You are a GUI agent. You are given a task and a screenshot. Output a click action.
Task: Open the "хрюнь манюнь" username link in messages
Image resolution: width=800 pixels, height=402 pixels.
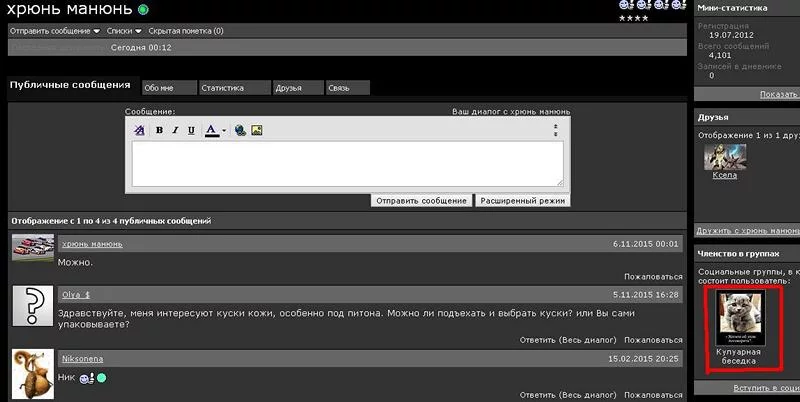92,244
